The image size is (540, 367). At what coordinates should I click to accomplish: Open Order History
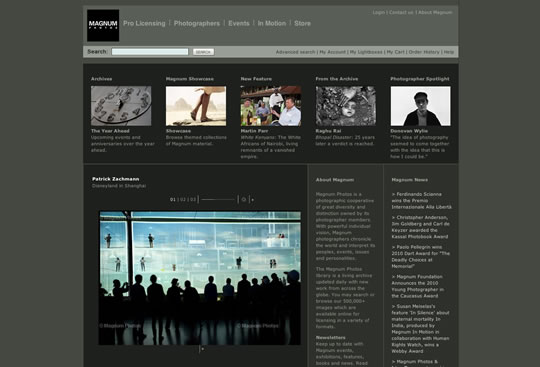coord(424,52)
